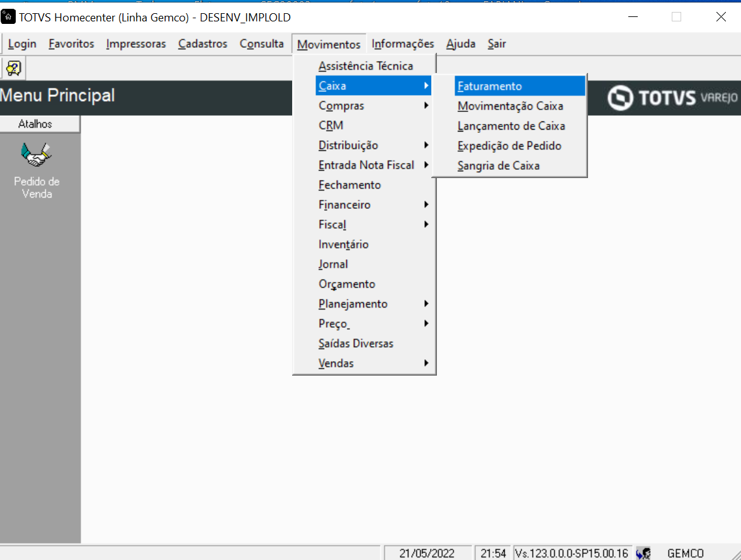The width and height of the screenshot is (741, 560).
Task: Click the Atalhos panel header button
Action: pos(40,124)
